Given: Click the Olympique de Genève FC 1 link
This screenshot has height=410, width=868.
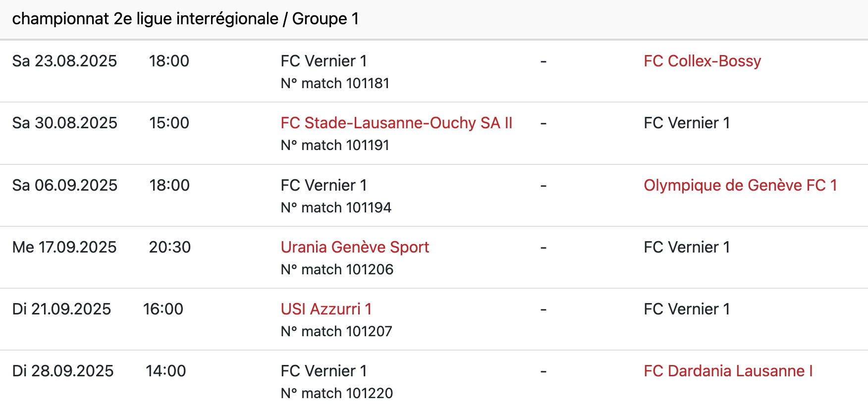Looking at the screenshot, I should (x=740, y=185).
